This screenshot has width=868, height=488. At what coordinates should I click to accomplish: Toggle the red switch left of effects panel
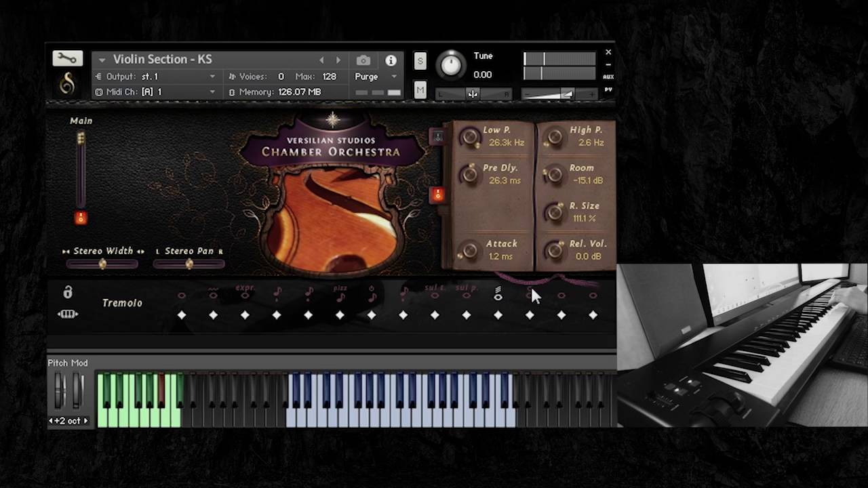coord(437,195)
